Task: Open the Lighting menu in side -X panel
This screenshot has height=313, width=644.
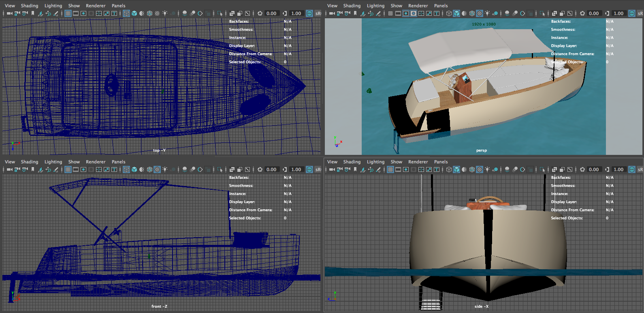Action: point(376,162)
